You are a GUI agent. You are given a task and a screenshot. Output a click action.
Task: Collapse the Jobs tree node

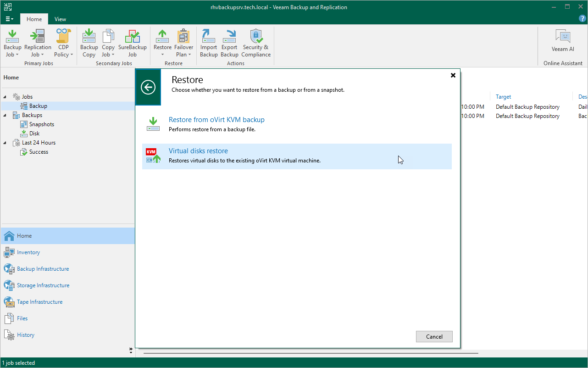point(6,97)
